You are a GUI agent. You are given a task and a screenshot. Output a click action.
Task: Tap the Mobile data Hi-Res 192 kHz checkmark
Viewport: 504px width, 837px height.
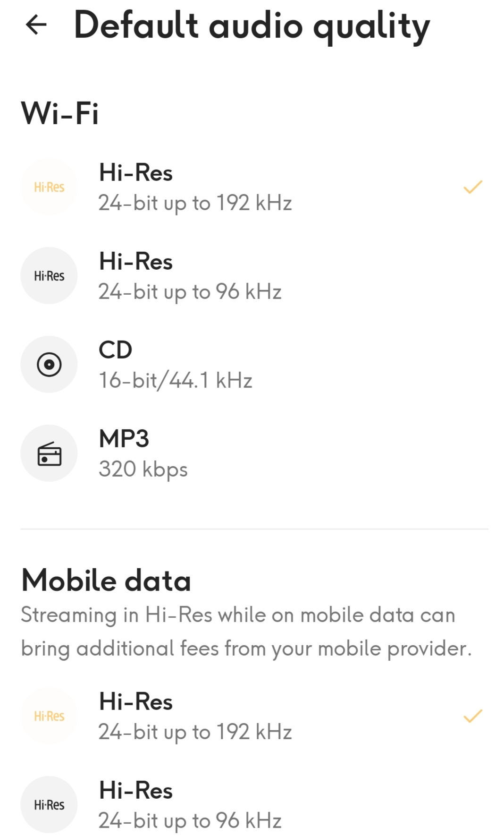pos(472,716)
